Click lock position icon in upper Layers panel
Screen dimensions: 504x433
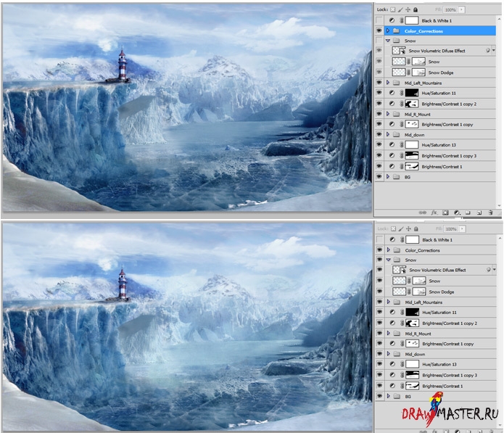coord(408,9)
